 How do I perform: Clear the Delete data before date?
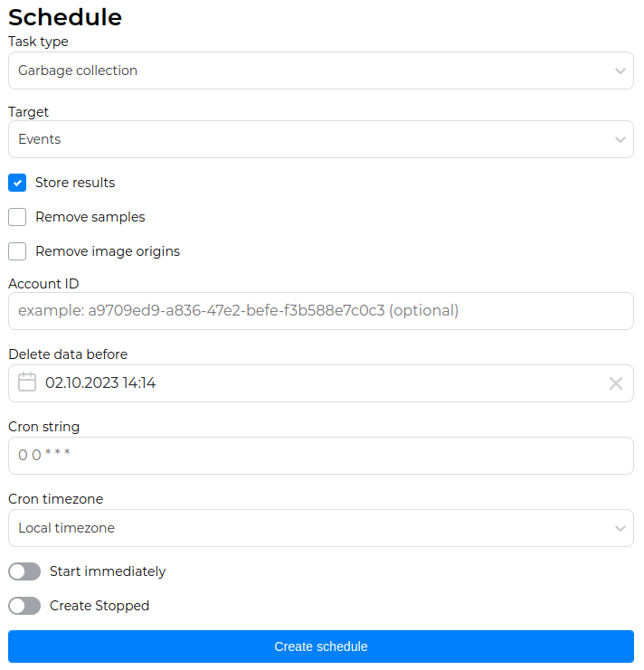616,383
